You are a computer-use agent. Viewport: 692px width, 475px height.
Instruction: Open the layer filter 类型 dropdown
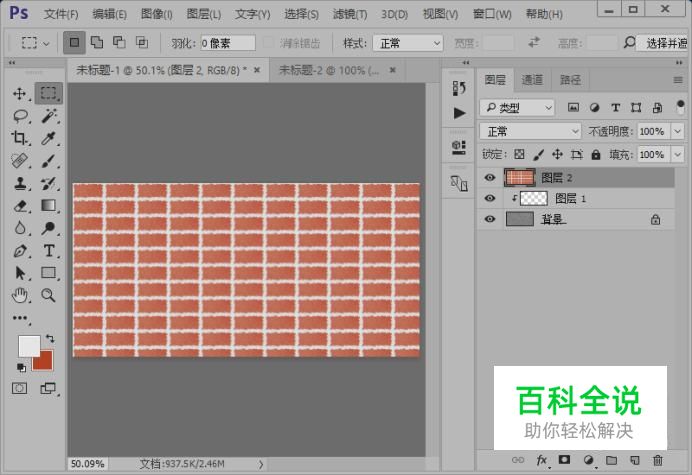coord(517,107)
